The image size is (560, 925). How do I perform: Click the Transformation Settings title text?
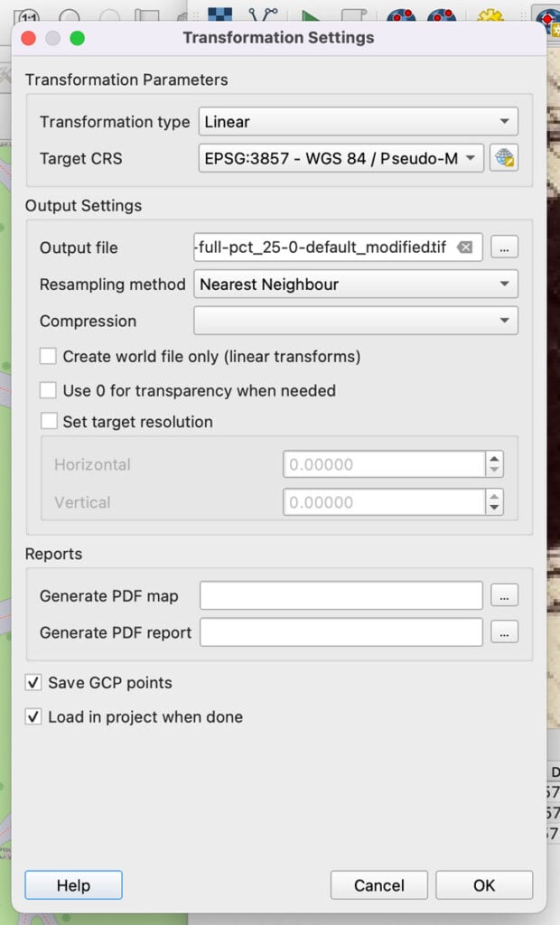(278, 38)
